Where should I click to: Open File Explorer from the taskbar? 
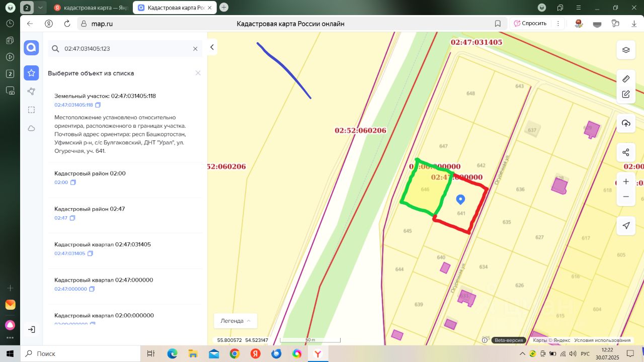tap(193, 353)
